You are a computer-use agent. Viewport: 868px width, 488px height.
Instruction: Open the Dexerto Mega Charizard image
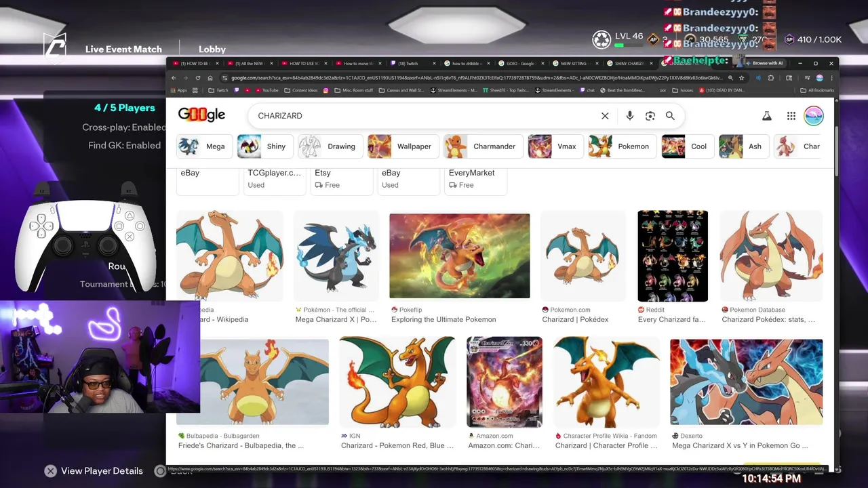[747, 382]
